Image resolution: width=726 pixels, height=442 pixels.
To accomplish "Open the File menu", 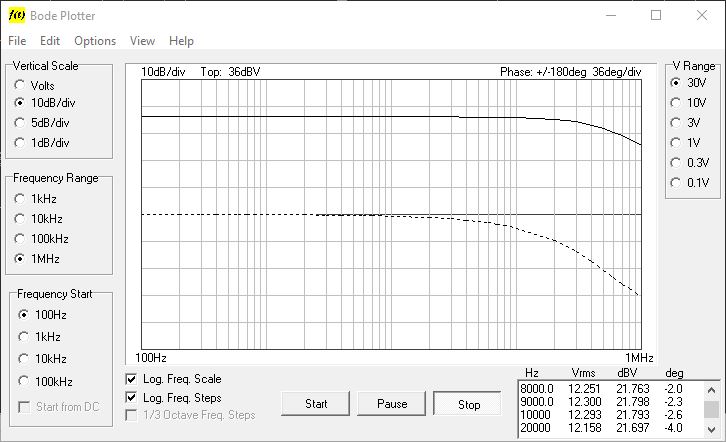I will point(17,41).
